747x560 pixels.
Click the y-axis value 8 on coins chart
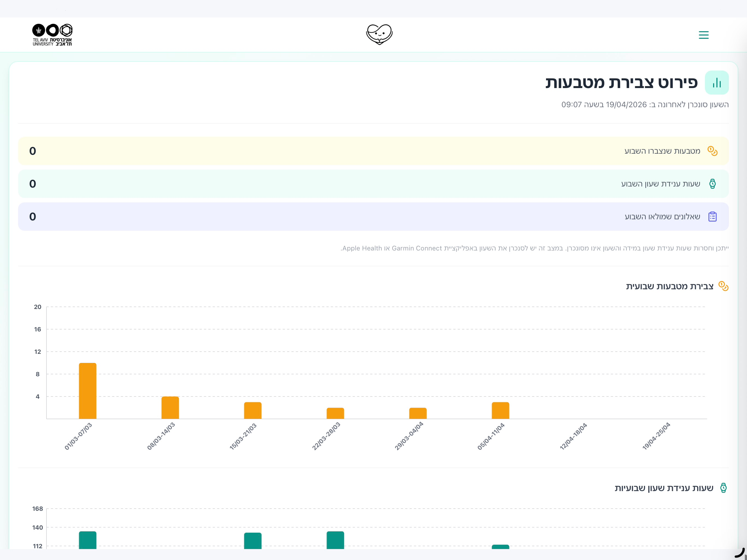click(37, 374)
